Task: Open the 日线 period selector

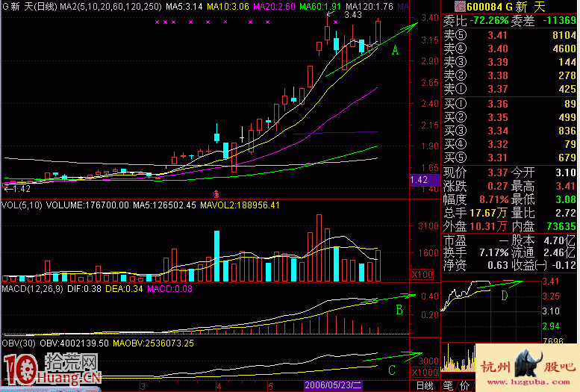Action: coord(424,385)
